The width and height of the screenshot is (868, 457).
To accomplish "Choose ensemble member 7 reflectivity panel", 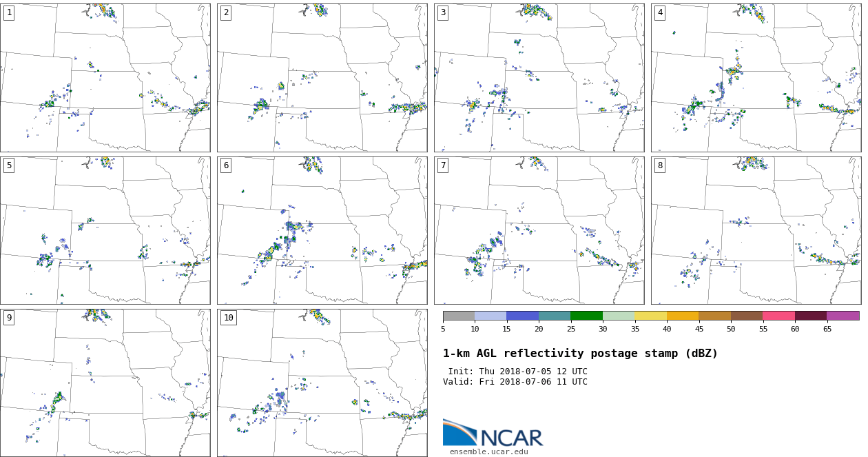I will coord(539,230).
